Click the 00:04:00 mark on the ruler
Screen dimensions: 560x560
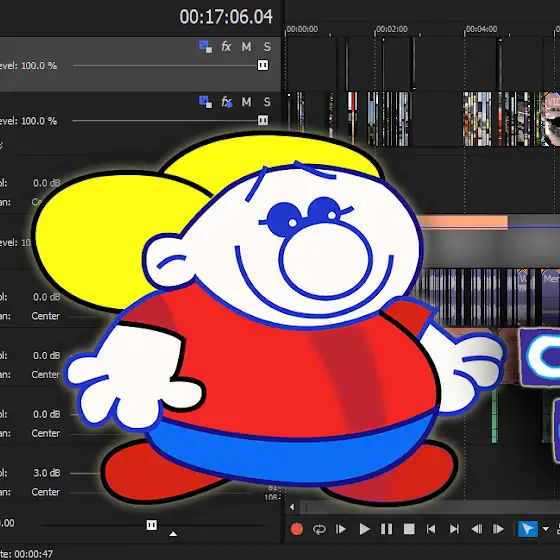click(x=481, y=29)
